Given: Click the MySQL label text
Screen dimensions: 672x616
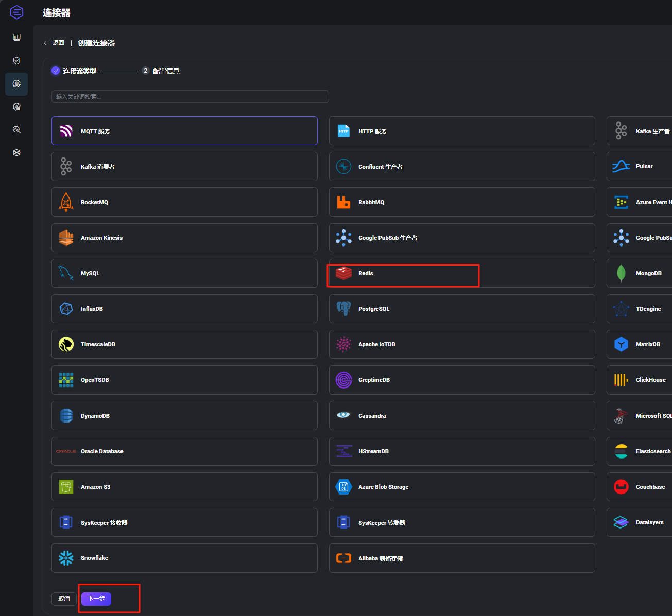Looking at the screenshot, I should (90, 273).
